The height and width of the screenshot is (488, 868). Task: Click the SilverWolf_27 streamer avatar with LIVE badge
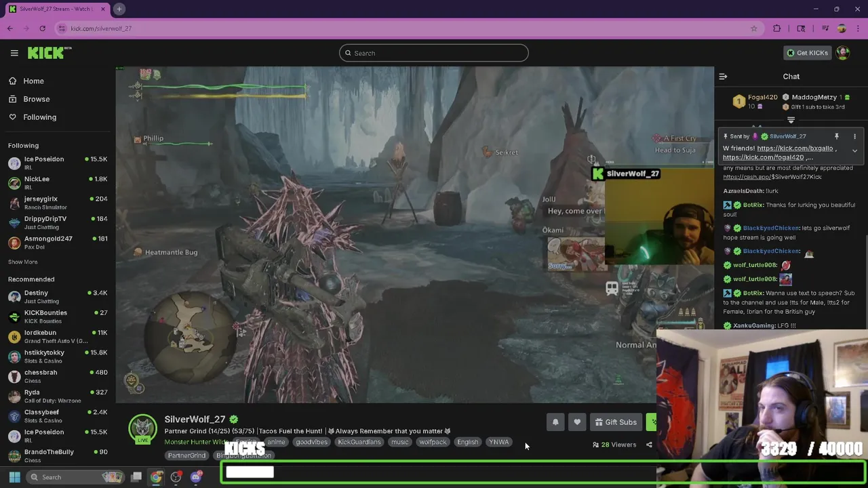tap(143, 429)
